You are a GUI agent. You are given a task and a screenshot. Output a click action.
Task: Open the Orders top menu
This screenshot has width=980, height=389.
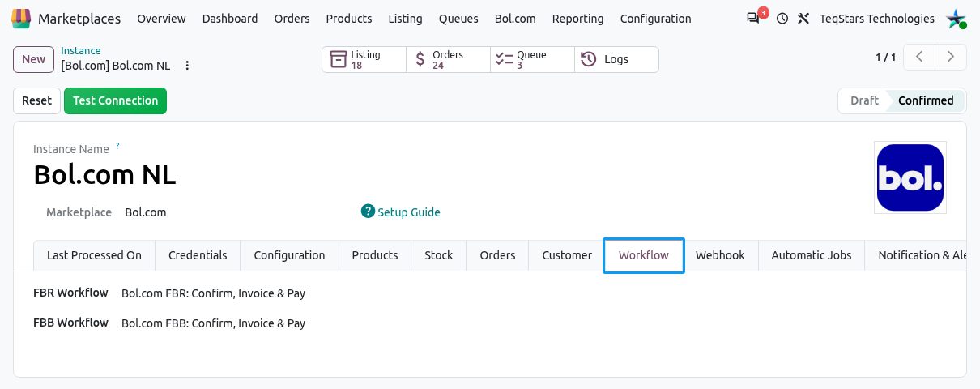292,19
